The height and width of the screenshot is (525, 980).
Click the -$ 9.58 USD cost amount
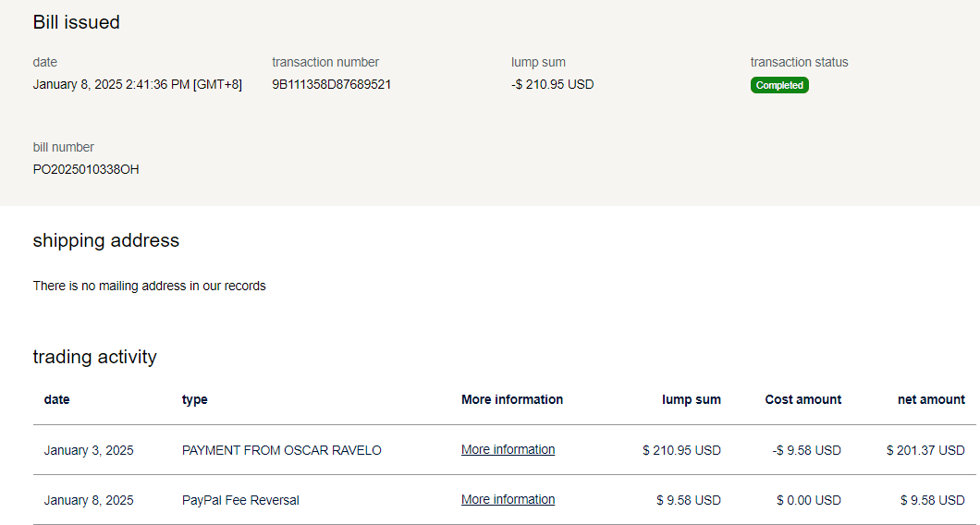pos(806,451)
